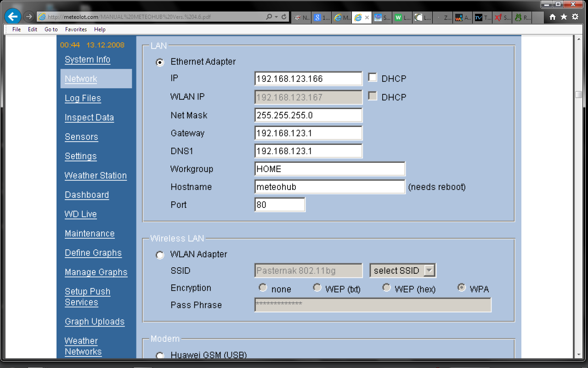Click the Workgroup field containing HOME
The height and width of the screenshot is (368, 588).
point(330,169)
